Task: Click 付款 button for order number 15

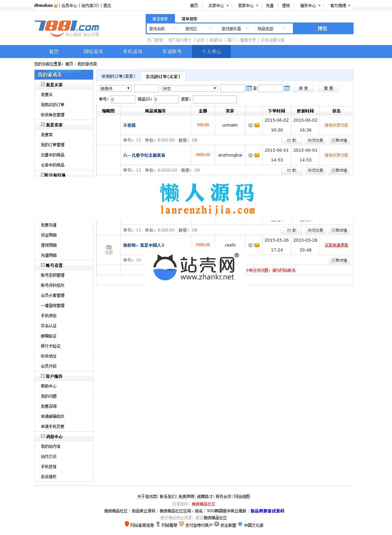Action: pos(291,141)
